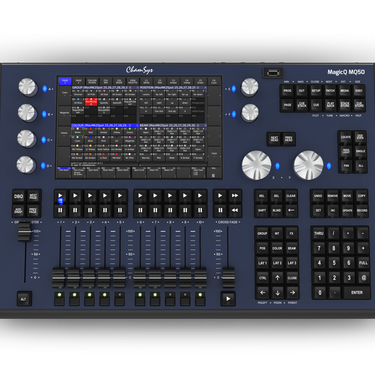Toggle the blue button next to encoder A
Image resolution: width=375 pixels, height=375 pixels.
[45, 89]
